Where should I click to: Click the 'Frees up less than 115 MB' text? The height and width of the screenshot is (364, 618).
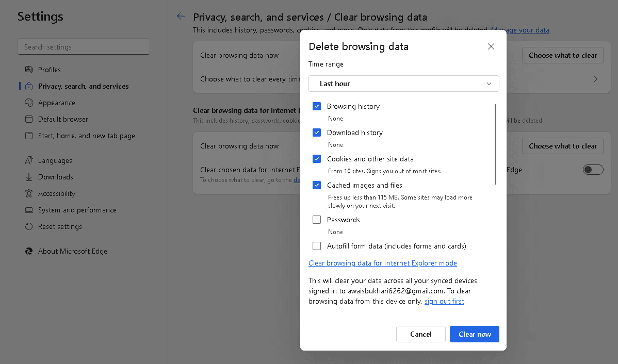(x=400, y=201)
